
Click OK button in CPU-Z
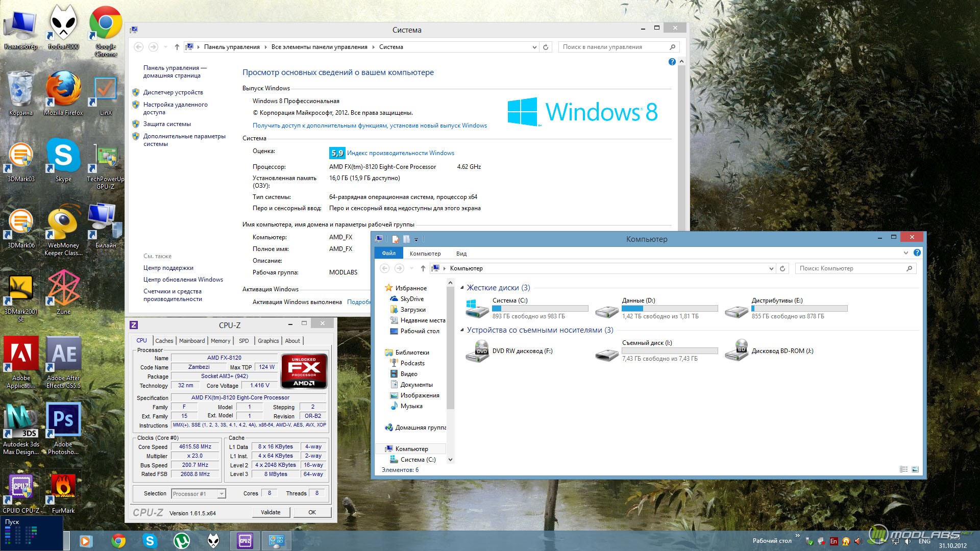(x=312, y=512)
